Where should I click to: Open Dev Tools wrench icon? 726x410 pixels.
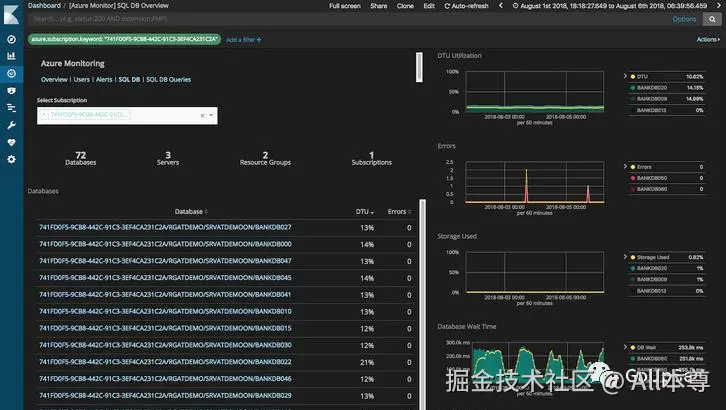(12, 125)
